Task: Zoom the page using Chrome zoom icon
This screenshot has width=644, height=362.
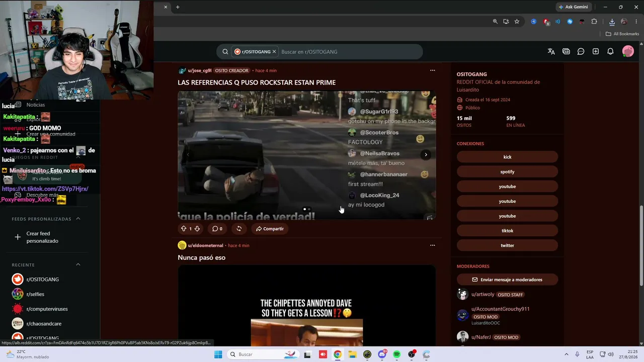Action: [495, 22]
